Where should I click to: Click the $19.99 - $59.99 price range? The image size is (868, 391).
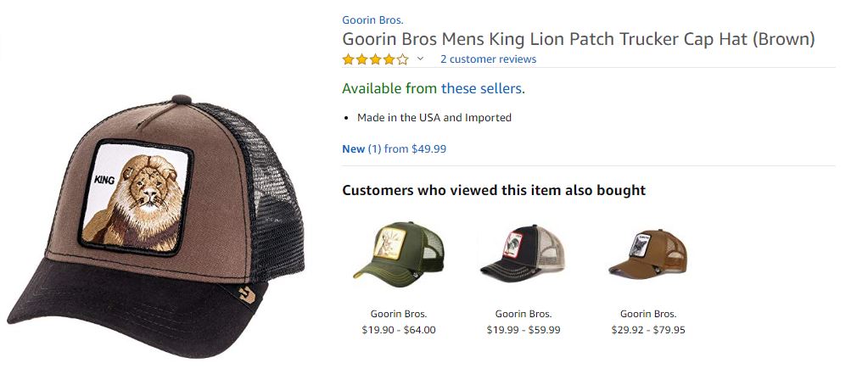(523, 330)
